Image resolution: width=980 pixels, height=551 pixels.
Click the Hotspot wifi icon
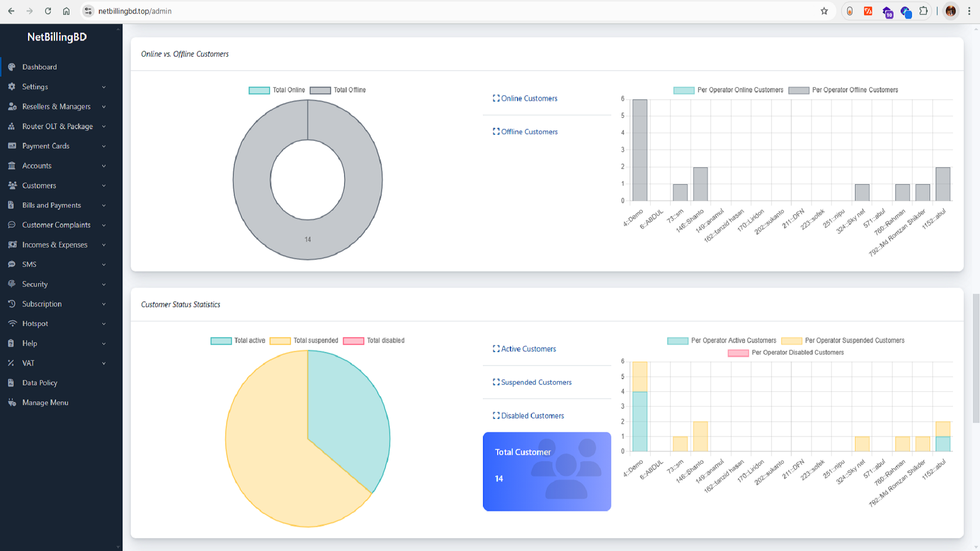[12, 323]
